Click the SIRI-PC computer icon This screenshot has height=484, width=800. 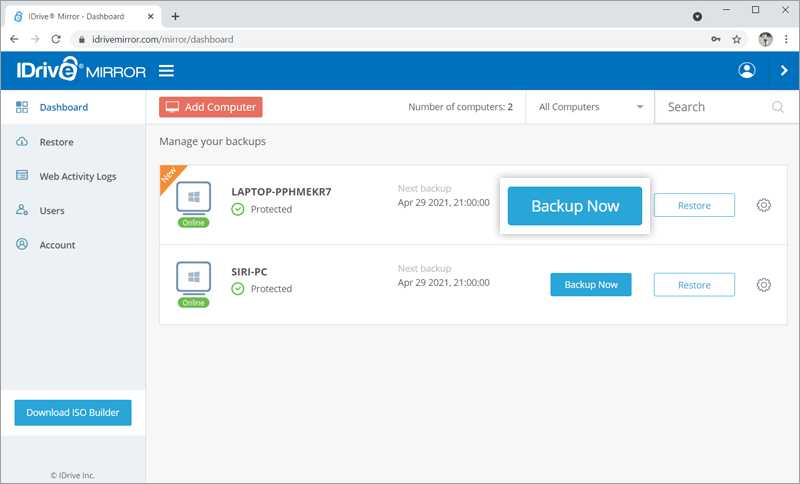193,278
